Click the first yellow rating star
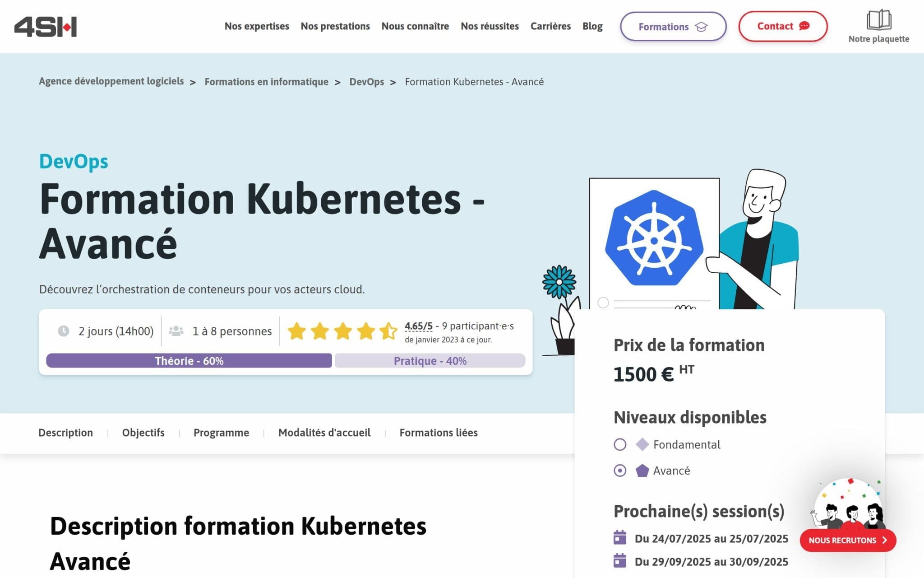This screenshot has width=924, height=578. point(296,331)
